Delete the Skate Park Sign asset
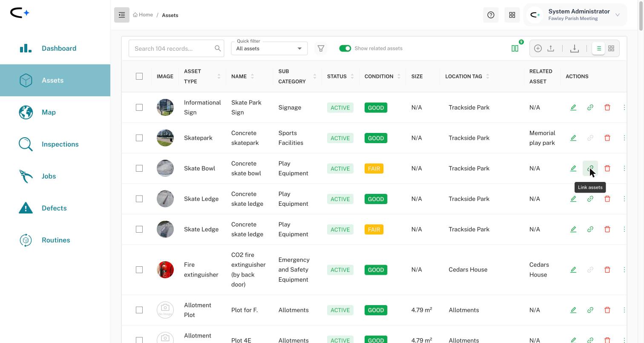644x343 pixels. 607,107
